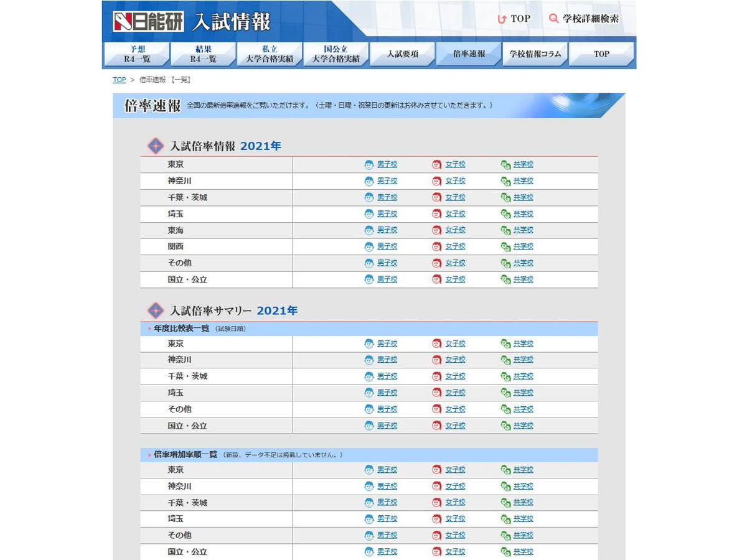
Task: Click co-ed icon in 2021年 入試倍率情報 埼玉 row
Action: (505, 214)
